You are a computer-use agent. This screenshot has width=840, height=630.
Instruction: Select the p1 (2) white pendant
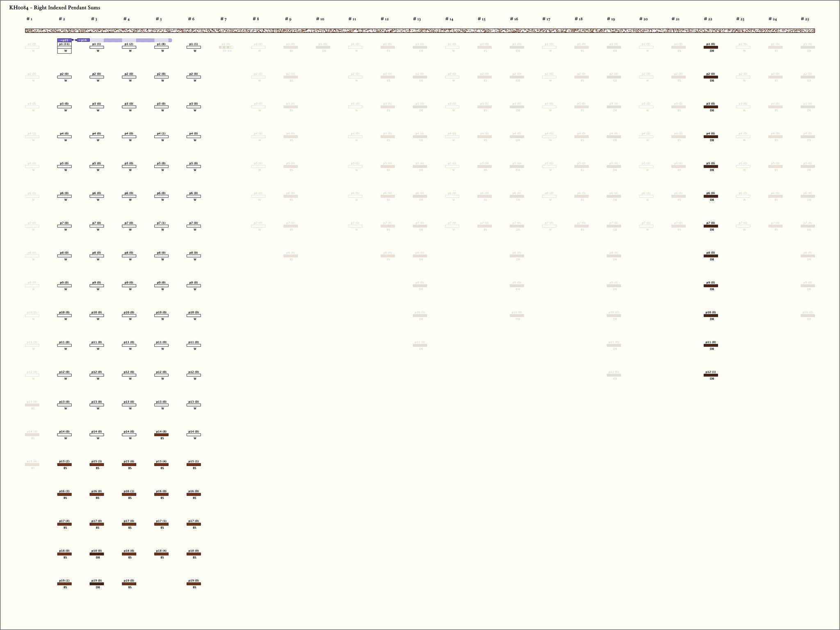point(129,47)
